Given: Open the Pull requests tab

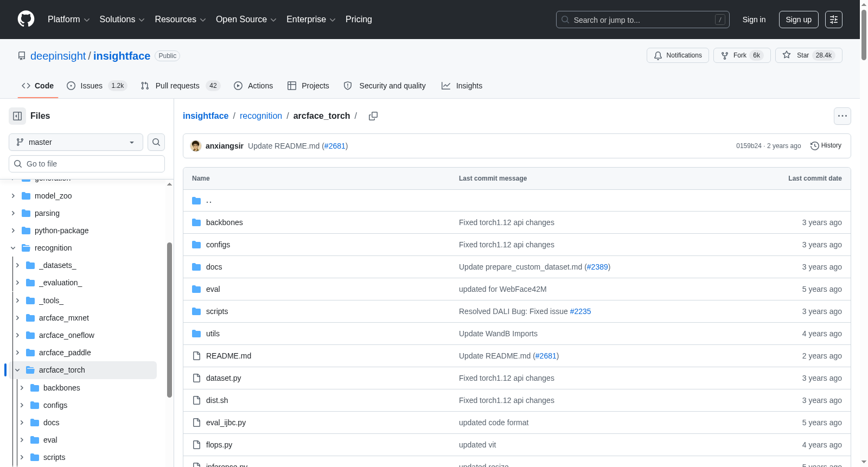Looking at the screenshot, I should coord(180,86).
